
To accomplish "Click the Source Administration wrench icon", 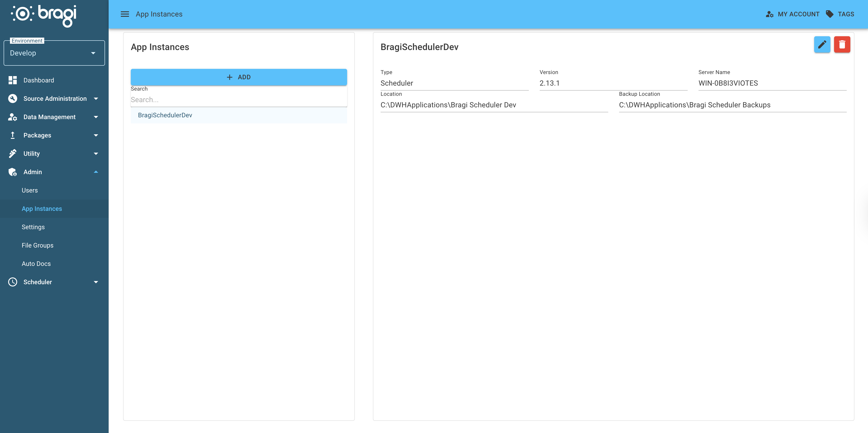I will point(12,99).
